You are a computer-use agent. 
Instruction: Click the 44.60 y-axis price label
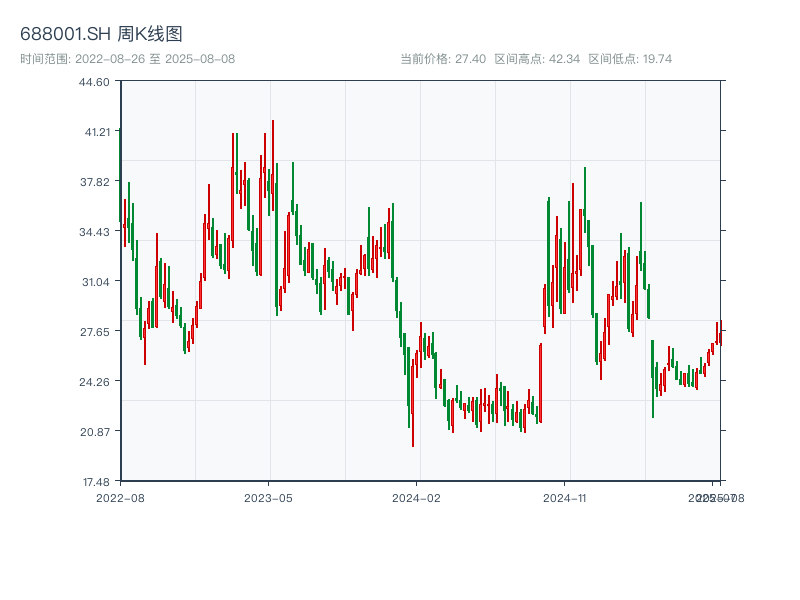pyautogui.click(x=94, y=82)
